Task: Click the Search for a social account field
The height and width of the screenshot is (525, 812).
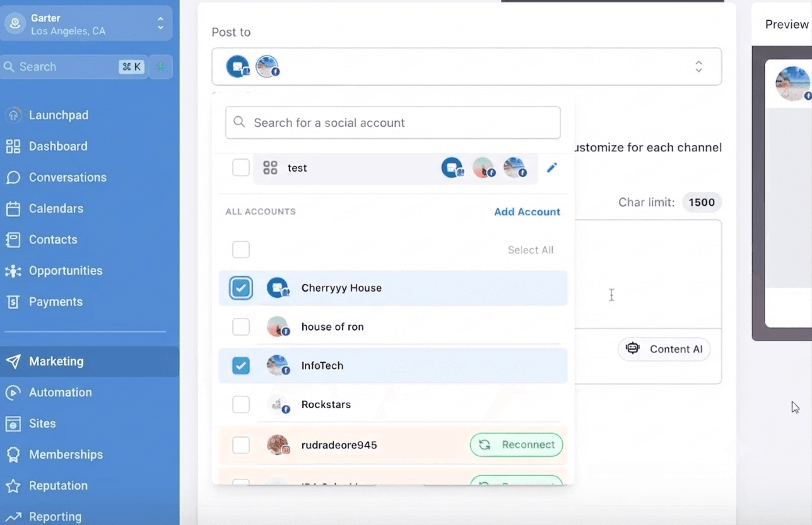Action: [x=393, y=122]
